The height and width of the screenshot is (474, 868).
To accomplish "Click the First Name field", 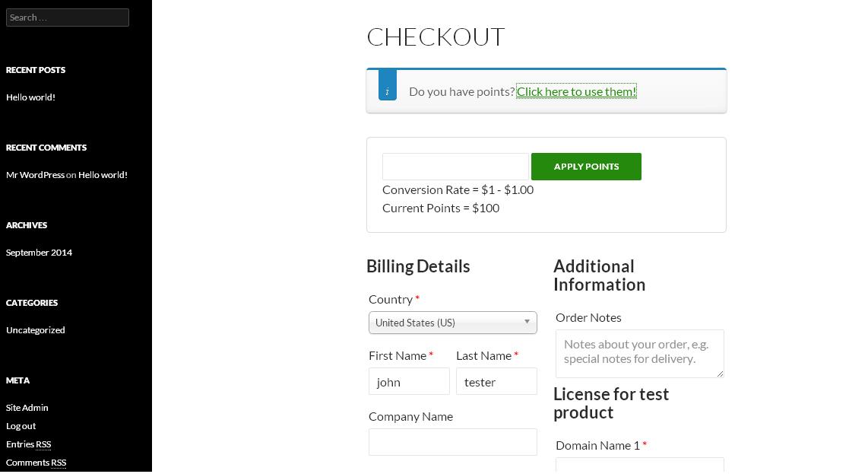I will pyautogui.click(x=409, y=381).
